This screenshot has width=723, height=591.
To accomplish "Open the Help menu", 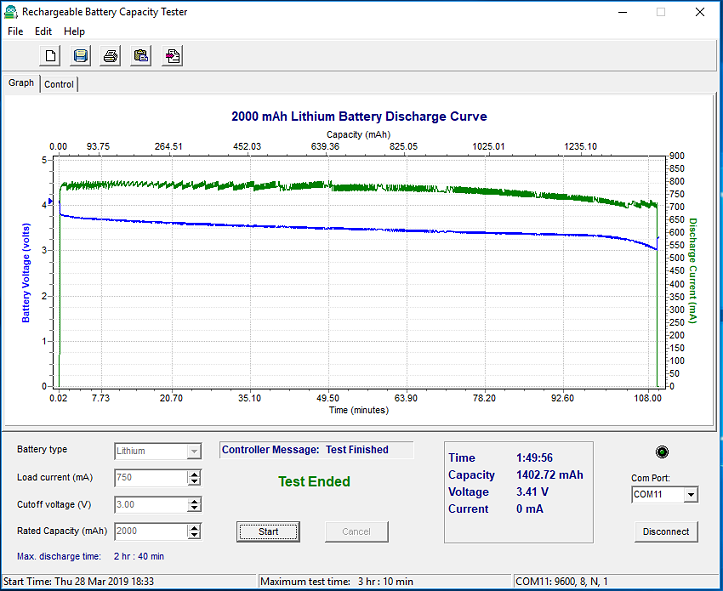I will (74, 31).
